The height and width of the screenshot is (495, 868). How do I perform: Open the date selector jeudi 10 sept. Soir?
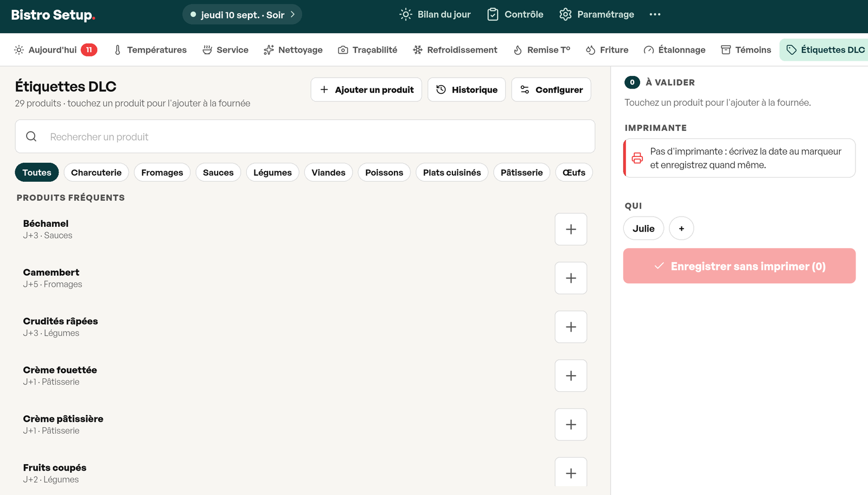(242, 15)
